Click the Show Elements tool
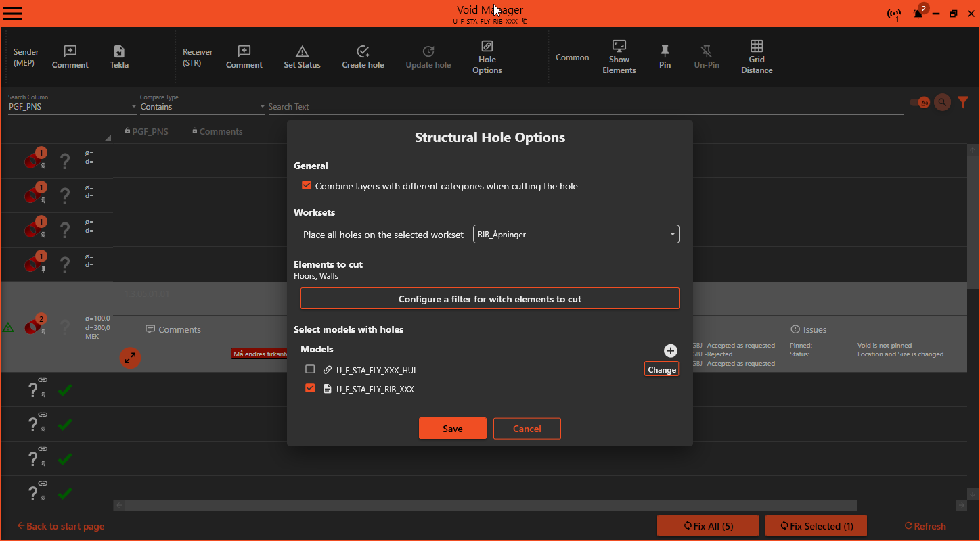Image resolution: width=980 pixels, height=541 pixels. (619, 57)
